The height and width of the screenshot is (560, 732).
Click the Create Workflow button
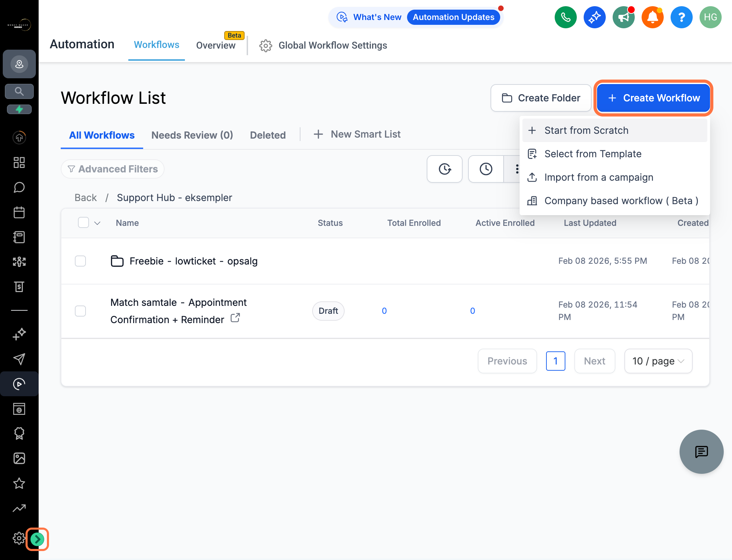tap(653, 98)
